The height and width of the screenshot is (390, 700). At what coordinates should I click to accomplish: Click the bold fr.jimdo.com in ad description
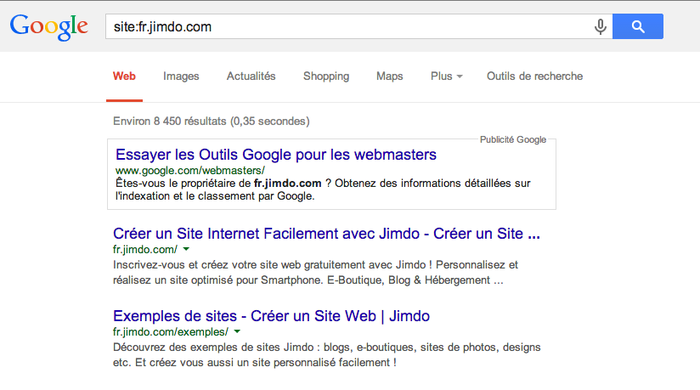click(288, 183)
